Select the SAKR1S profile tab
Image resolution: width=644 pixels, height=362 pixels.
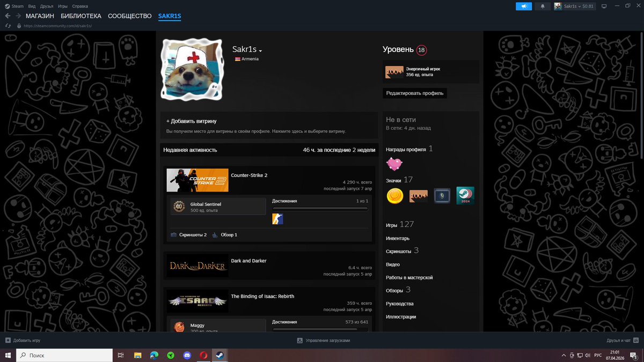[x=170, y=16]
